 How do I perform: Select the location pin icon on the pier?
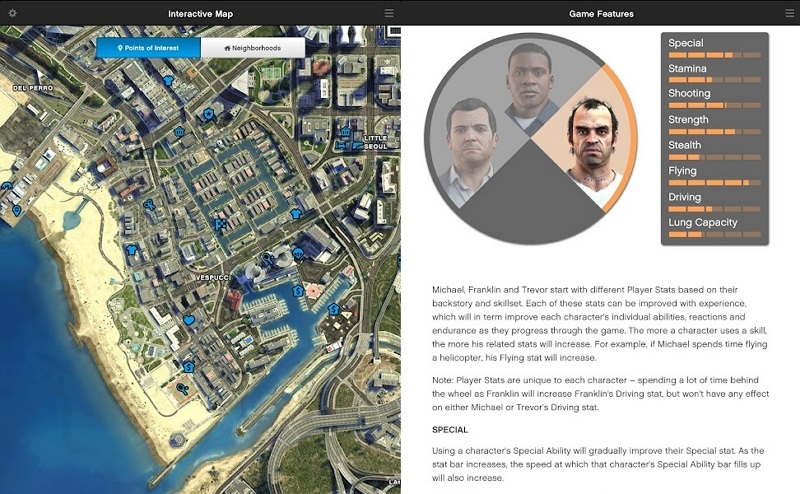click(17, 210)
